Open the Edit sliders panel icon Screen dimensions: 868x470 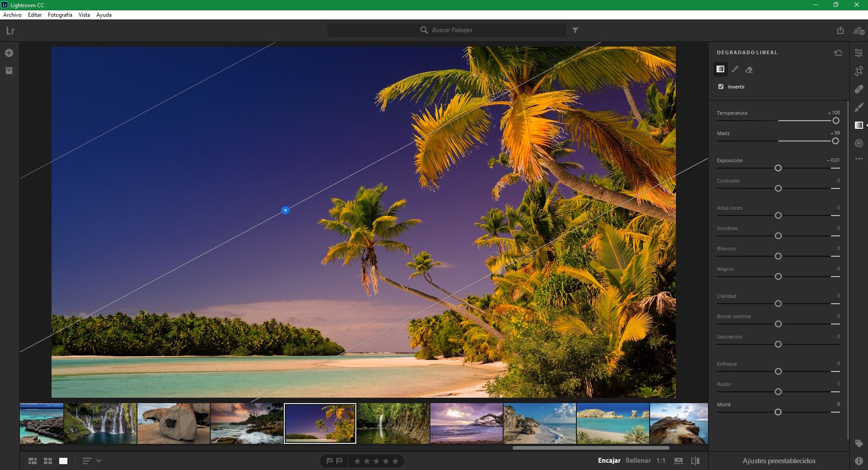859,53
